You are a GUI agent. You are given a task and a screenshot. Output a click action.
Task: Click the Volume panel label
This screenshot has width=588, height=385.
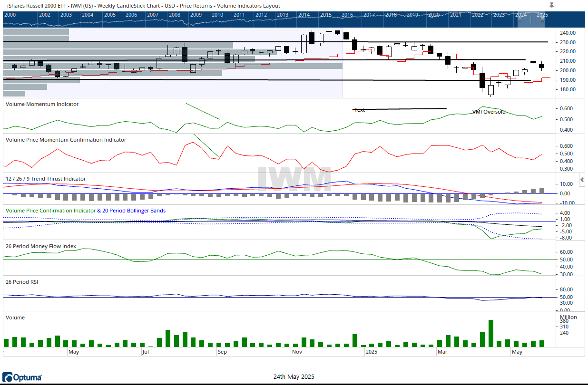point(15,318)
